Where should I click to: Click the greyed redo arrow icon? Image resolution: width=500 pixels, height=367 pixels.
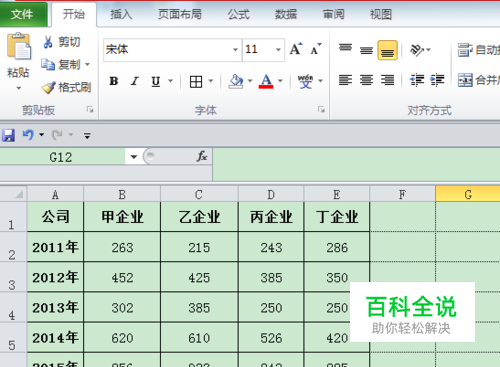pyautogui.click(x=57, y=135)
